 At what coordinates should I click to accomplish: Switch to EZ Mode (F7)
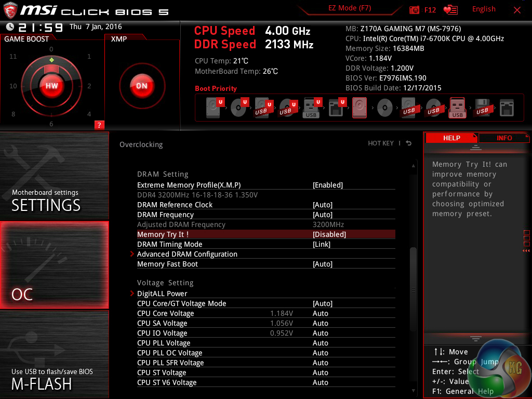[350, 8]
